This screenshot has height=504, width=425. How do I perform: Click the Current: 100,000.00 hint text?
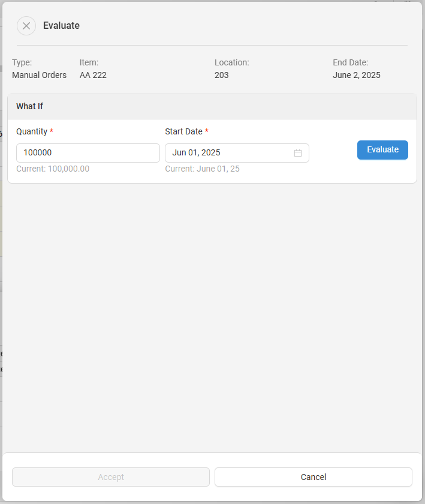pyautogui.click(x=53, y=169)
